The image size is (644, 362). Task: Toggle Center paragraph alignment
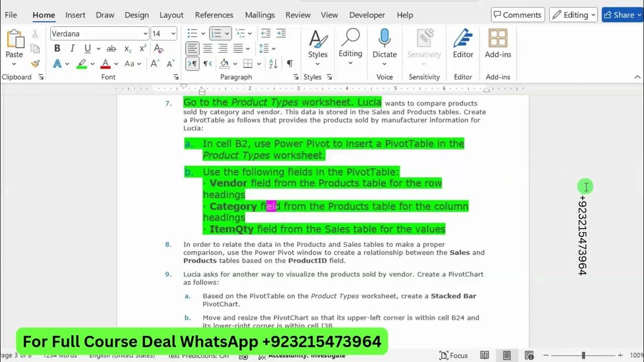tap(207, 49)
